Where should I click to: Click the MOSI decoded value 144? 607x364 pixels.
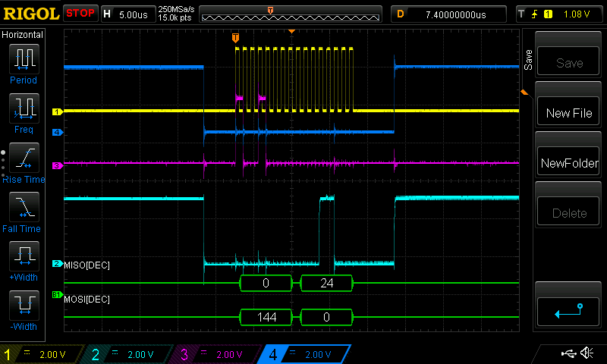tap(267, 317)
